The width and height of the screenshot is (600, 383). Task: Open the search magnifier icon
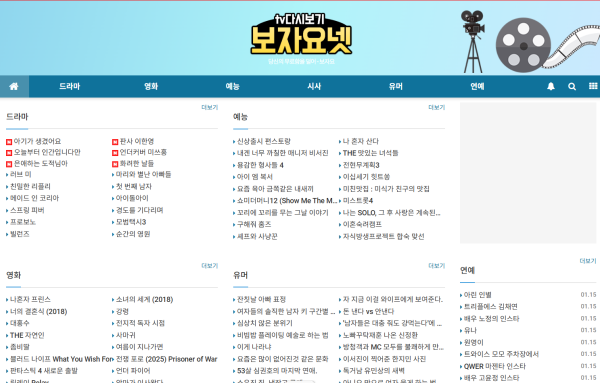[572, 86]
